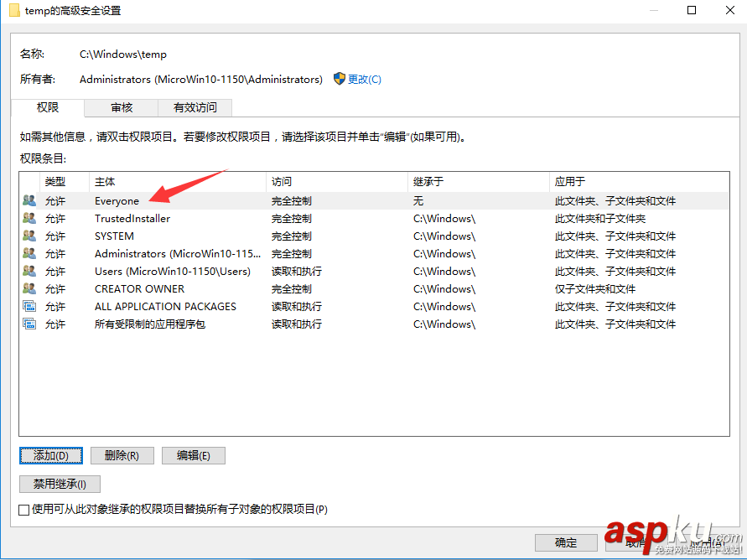Open the 有效访问 tab
This screenshot has width=747, height=560.
(195, 108)
